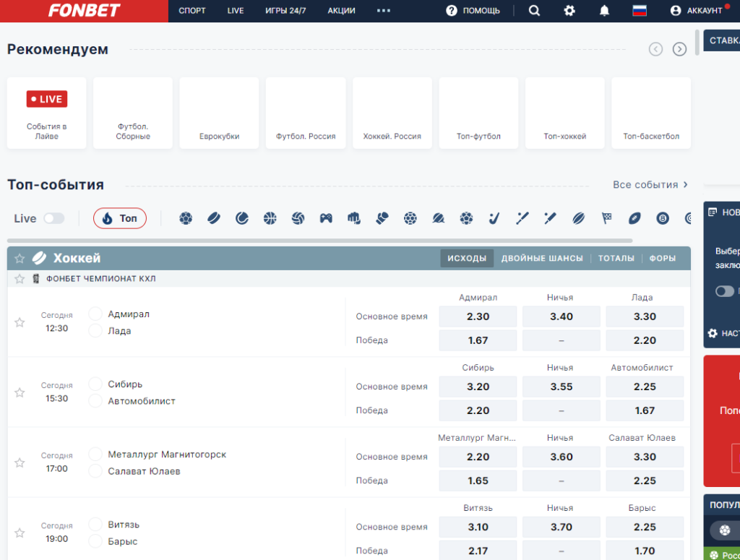Star the Сибирь vs Автомобилист match
This screenshot has width=740, height=560.
tap(20, 392)
